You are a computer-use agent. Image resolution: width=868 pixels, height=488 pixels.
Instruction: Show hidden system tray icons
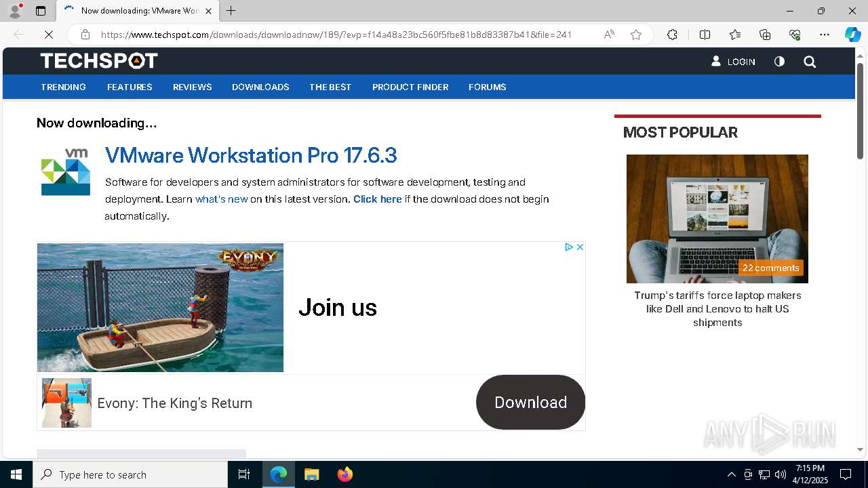(731, 474)
